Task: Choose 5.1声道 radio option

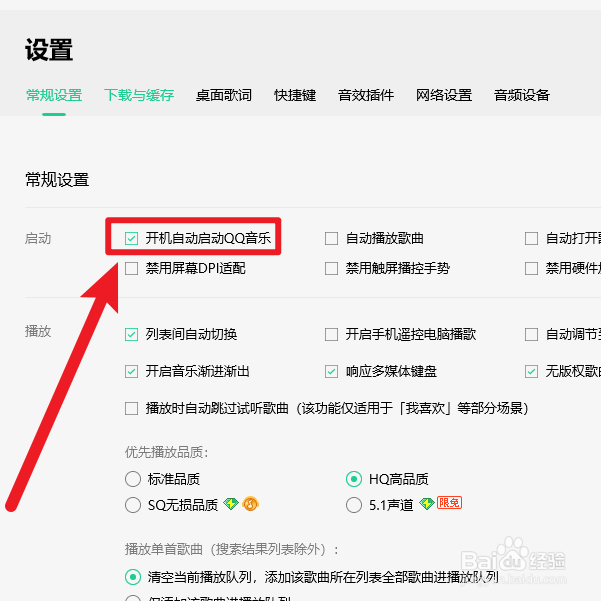Action: (x=354, y=505)
